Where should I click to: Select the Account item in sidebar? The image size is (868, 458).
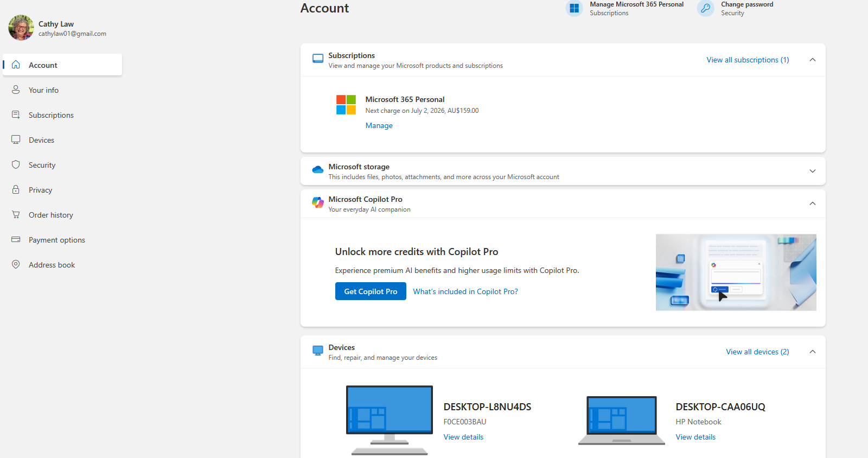pos(62,65)
